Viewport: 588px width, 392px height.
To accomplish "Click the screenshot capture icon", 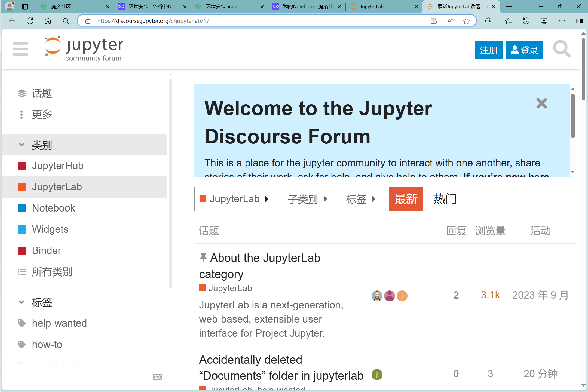I will pos(544,21).
